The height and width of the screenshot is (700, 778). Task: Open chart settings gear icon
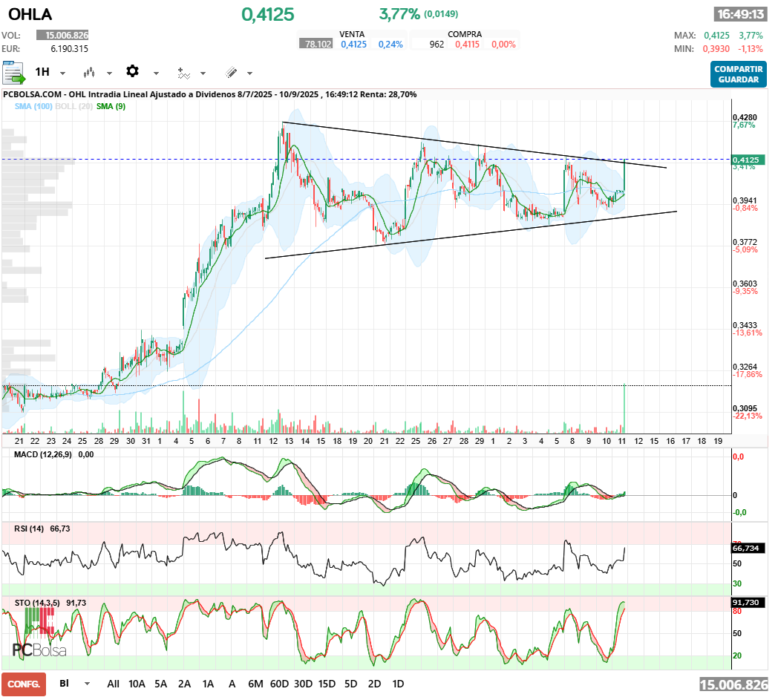132,71
